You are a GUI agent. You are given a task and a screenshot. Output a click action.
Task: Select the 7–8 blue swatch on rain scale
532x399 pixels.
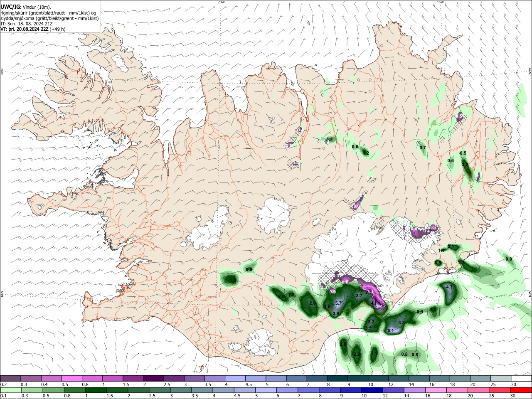tap(308, 390)
